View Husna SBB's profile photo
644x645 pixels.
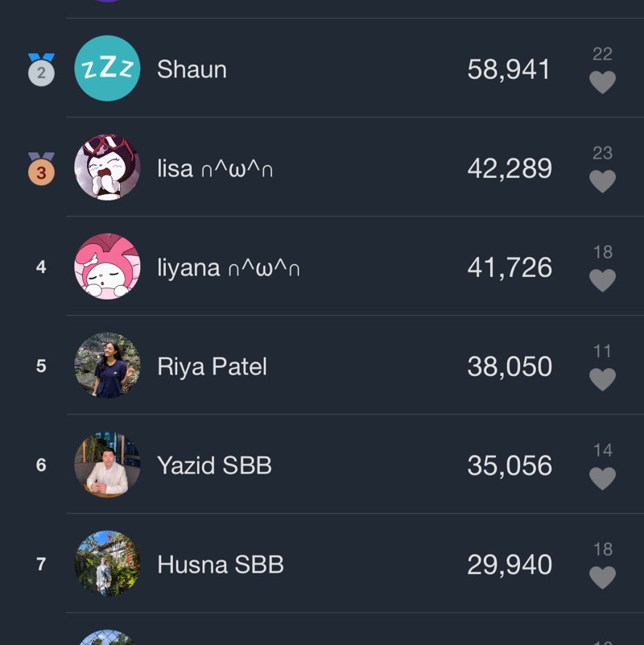click(x=107, y=564)
